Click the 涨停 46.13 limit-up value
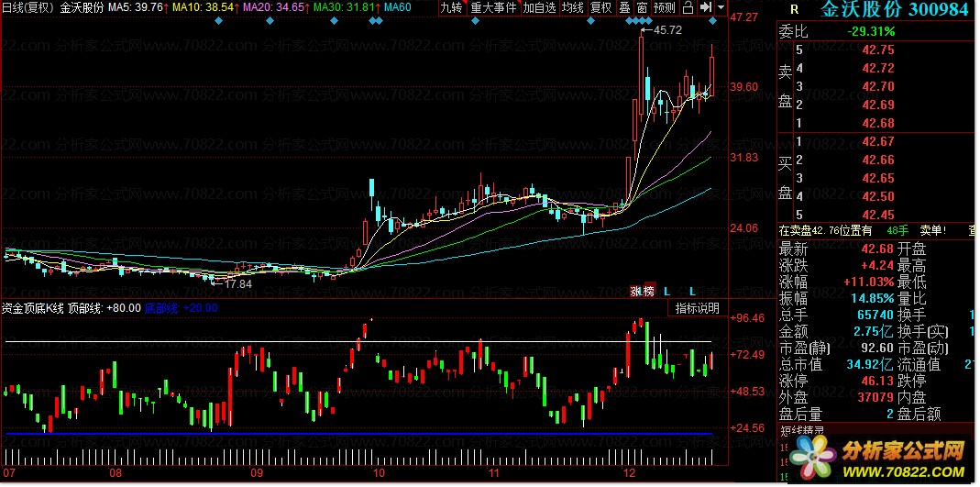Viewport: 980px width, 487px height. pyautogui.click(x=878, y=380)
